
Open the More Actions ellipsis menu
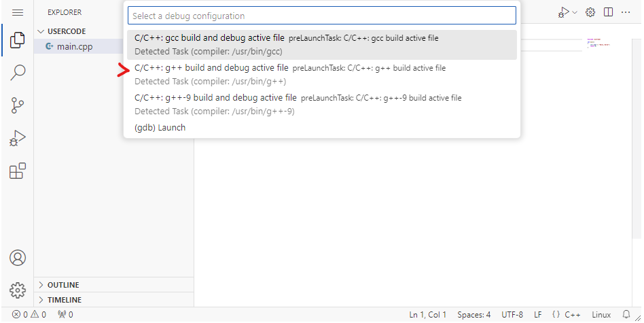coord(626,12)
